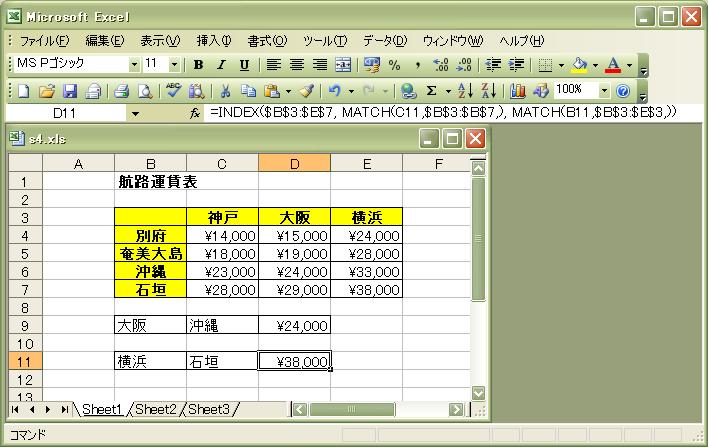Apply borders button

point(545,65)
